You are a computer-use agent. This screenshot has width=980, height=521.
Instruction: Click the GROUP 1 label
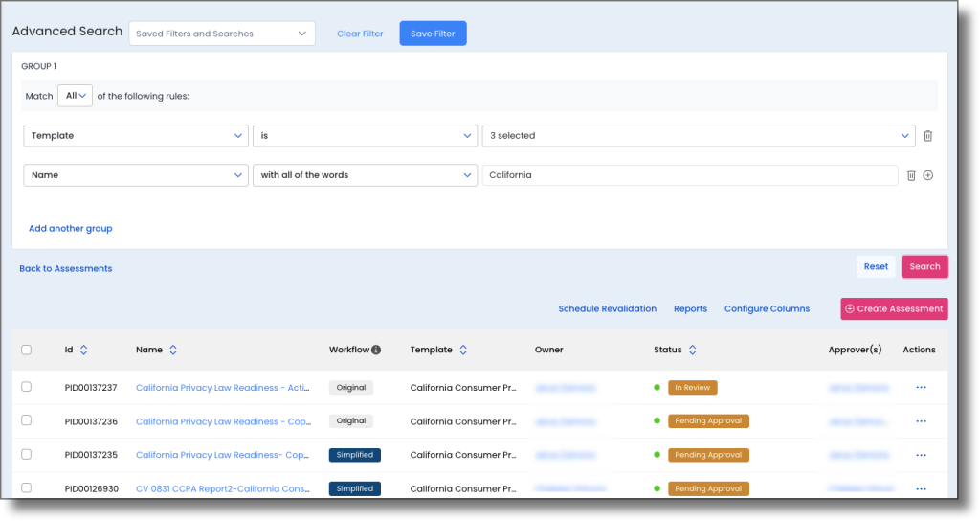tap(38, 66)
